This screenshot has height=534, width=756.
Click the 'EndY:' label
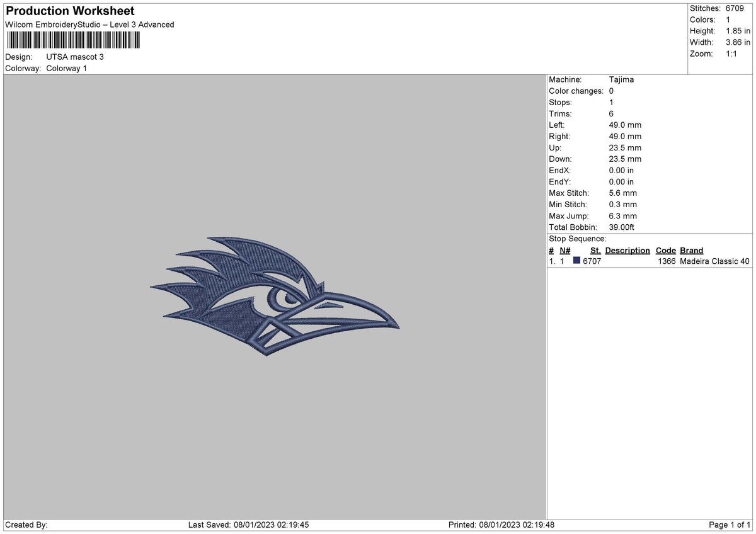[560, 181]
